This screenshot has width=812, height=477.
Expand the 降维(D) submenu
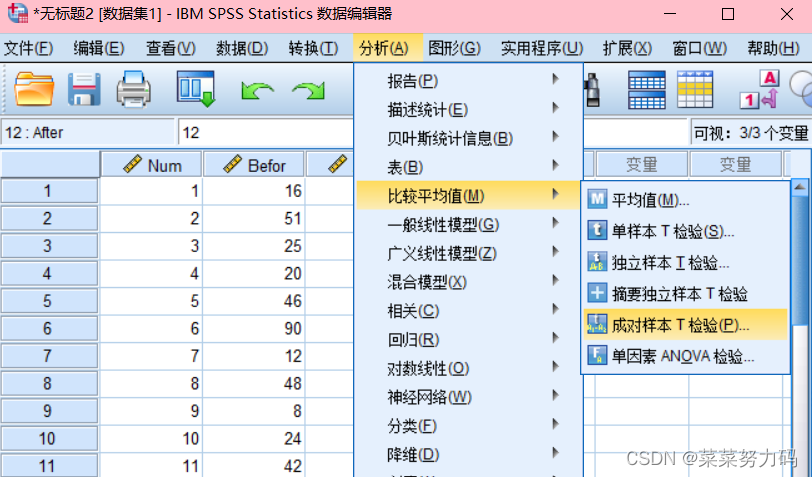tap(469, 454)
